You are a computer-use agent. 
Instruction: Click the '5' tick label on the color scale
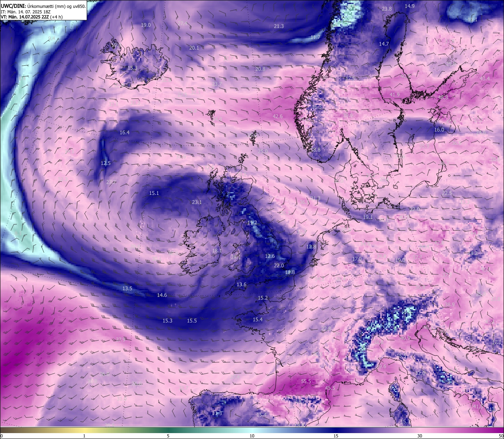[x=168, y=436]
